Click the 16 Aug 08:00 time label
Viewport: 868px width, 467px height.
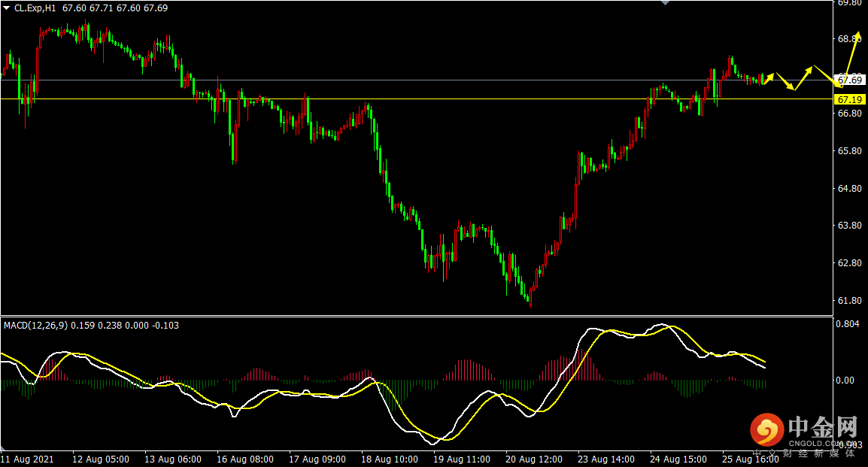pos(245,459)
